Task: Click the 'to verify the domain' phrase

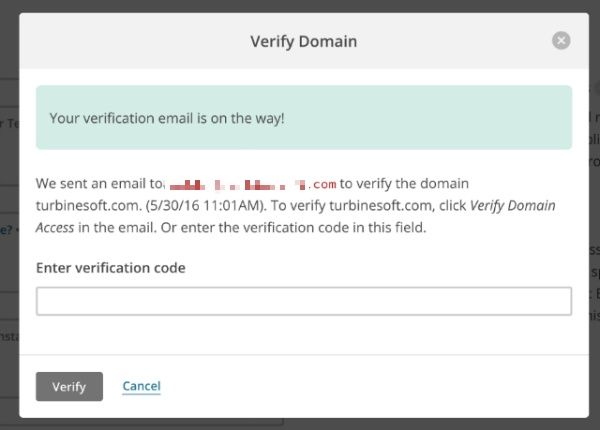Action: click(x=404, y=184)
